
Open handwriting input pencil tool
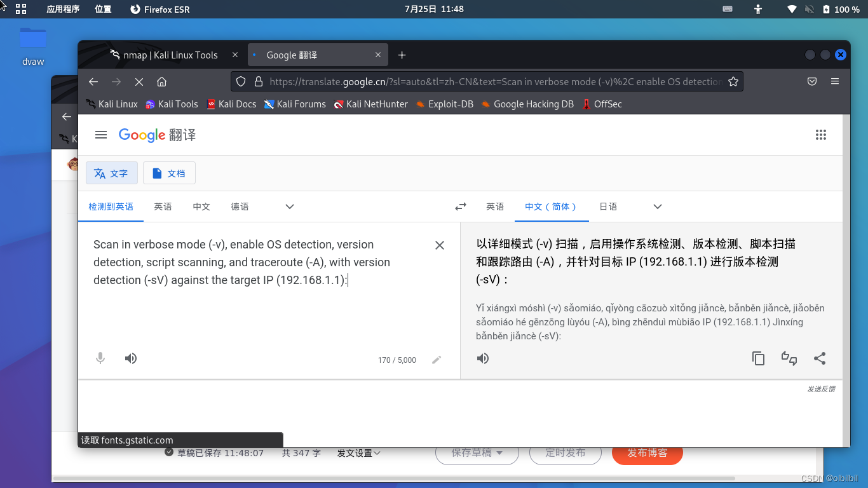[437, 360]
